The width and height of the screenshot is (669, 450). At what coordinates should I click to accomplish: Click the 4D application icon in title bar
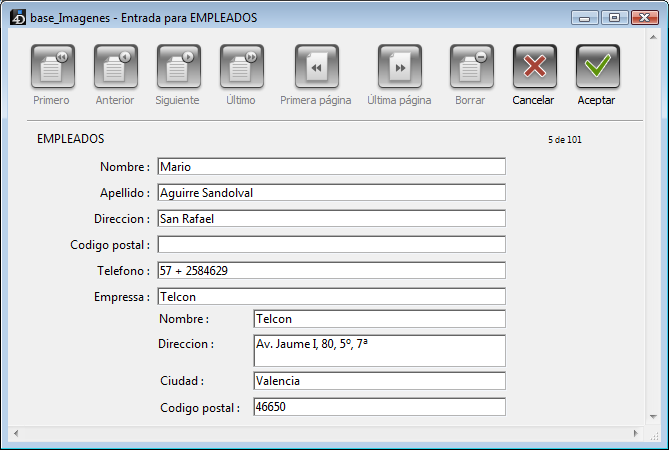(18, 17)
